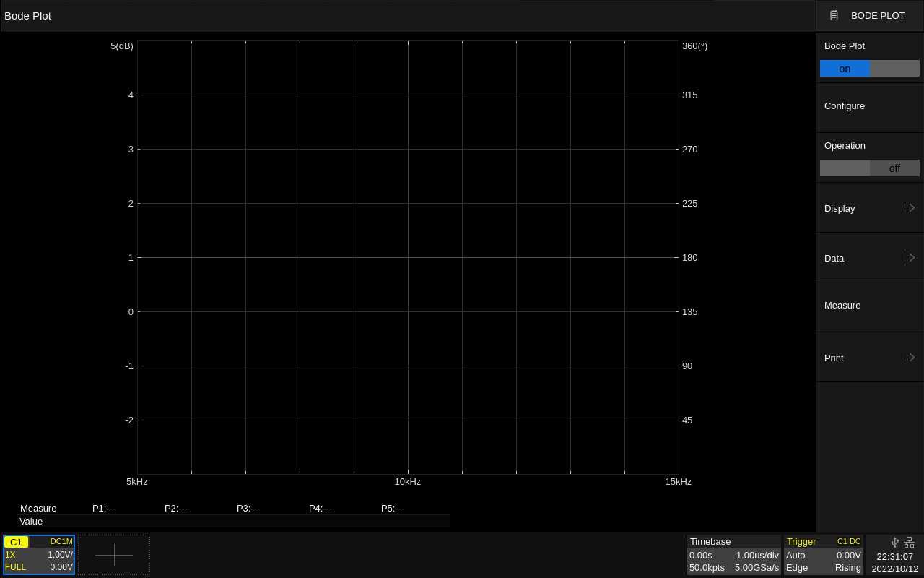Open the Timebase settings box
The height and width of the screenshot is (578, 924).
(733, 555)
